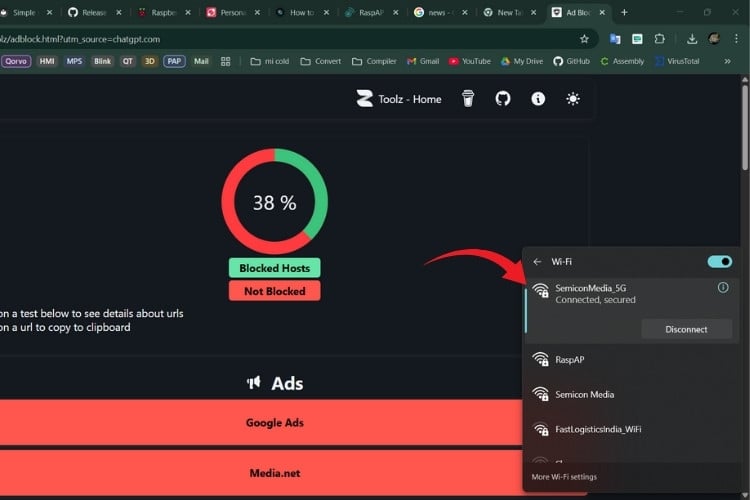Click the Toolz logo icon
Image resolution: width=750 pixels, height=500 pixels.
point(364,99)
